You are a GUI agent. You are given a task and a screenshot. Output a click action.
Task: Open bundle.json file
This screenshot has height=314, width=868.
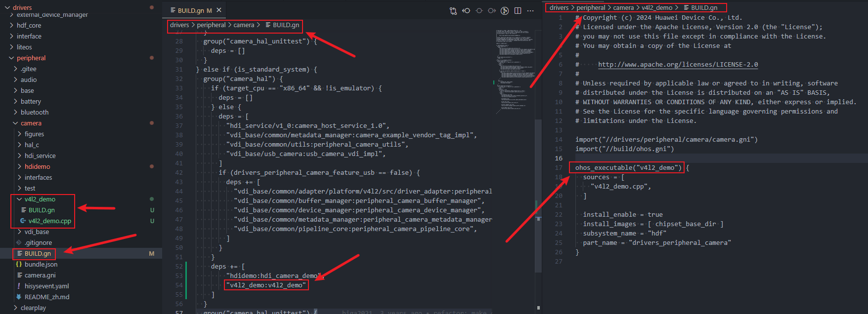coord(41,264)
